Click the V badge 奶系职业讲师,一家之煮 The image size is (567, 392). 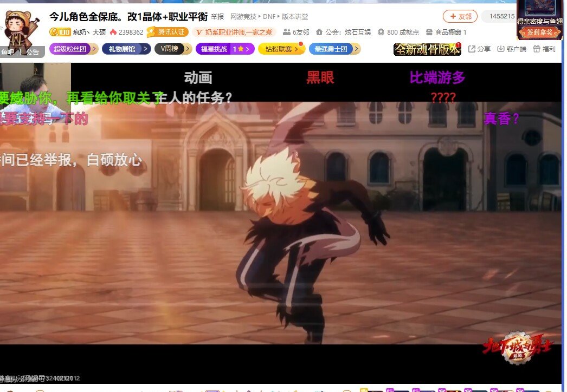coord(234,32)
